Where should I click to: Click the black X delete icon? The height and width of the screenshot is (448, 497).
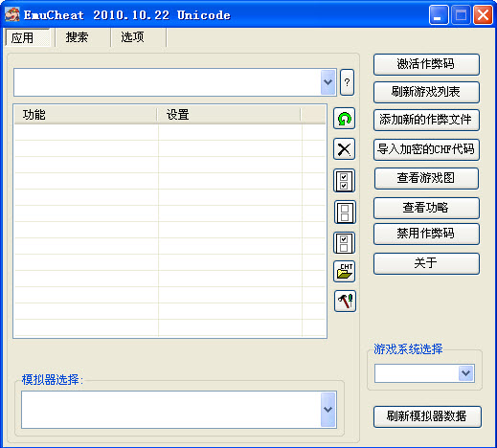click(x=344, y=149)
